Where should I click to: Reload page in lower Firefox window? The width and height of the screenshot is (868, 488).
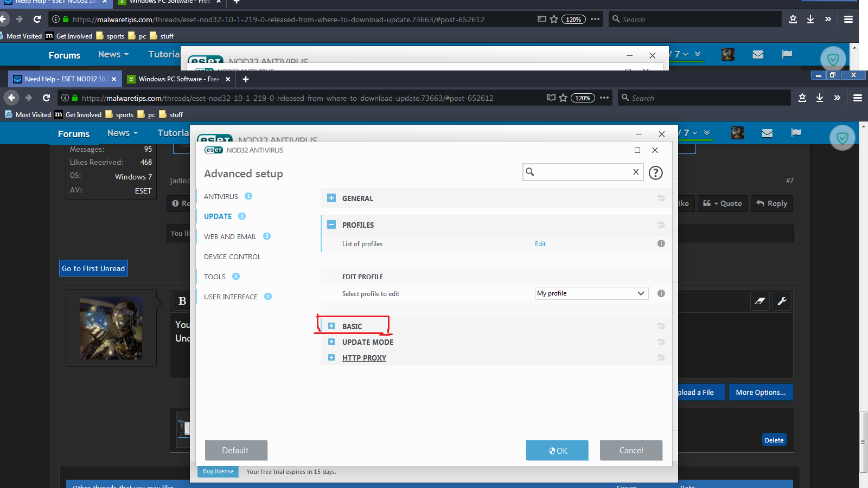pos(47,98)
